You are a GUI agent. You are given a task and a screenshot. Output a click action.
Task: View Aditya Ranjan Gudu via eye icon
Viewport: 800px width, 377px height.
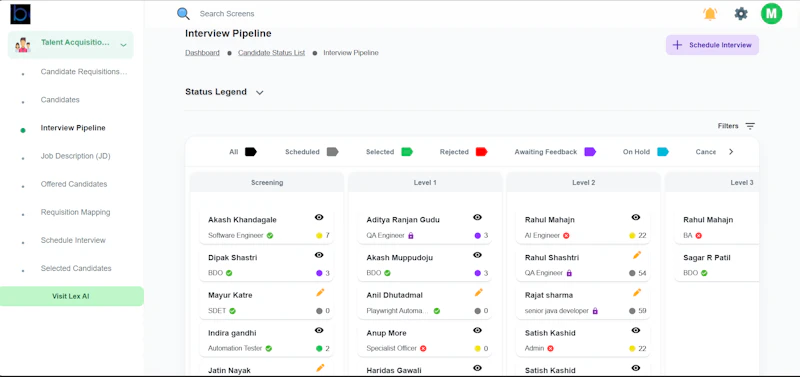[478, 217]
